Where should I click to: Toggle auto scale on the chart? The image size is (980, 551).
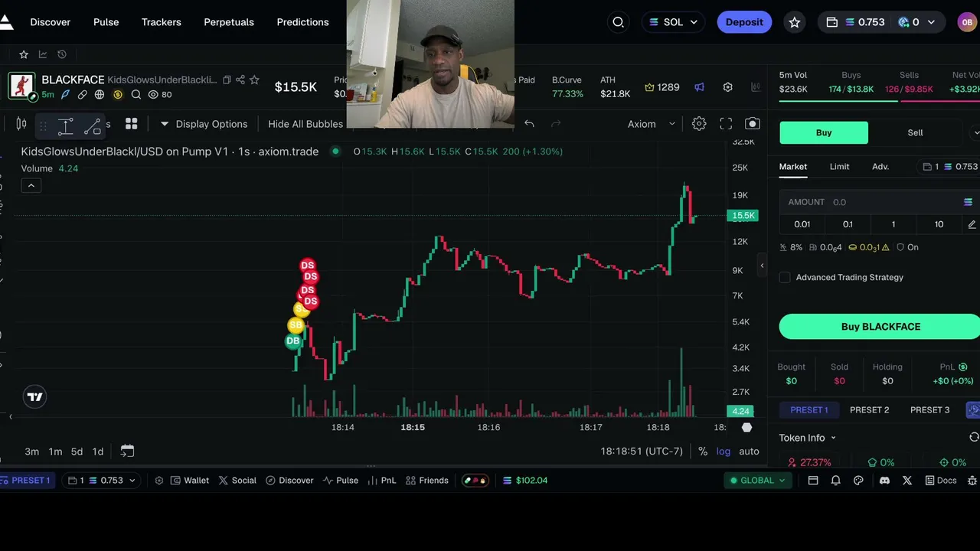(749, 452)
